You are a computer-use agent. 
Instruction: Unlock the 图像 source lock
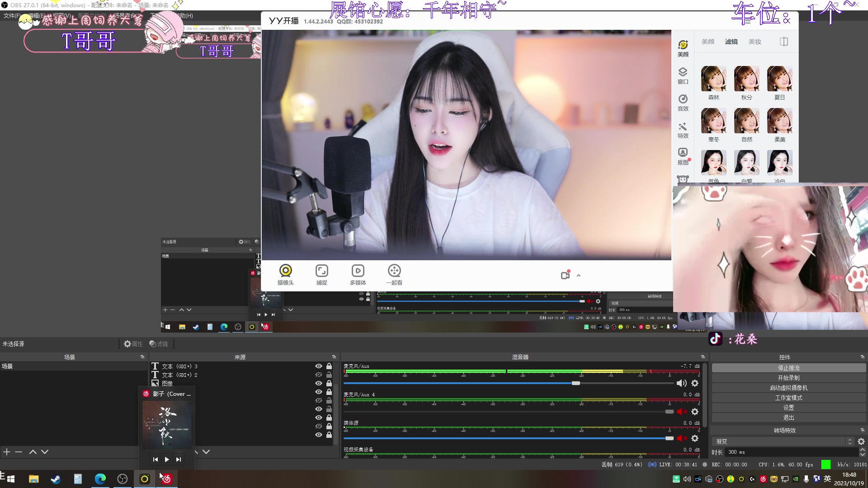pyautogui.click(x=329, y=383)
